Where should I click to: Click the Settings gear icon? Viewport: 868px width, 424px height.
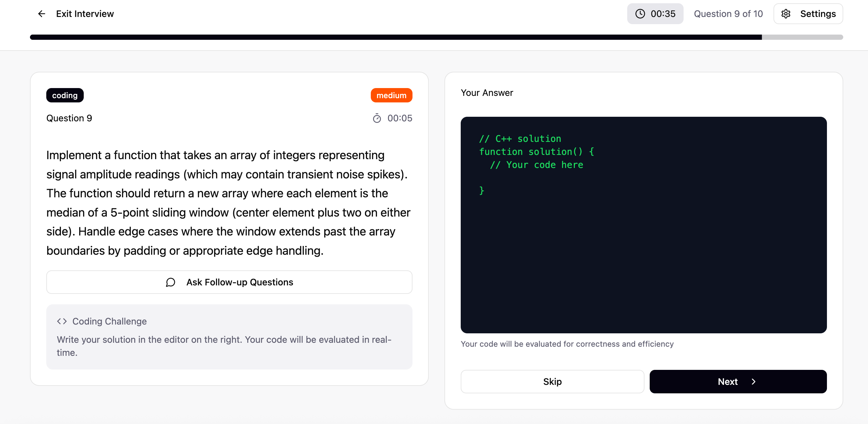click(x=786, y=14)
